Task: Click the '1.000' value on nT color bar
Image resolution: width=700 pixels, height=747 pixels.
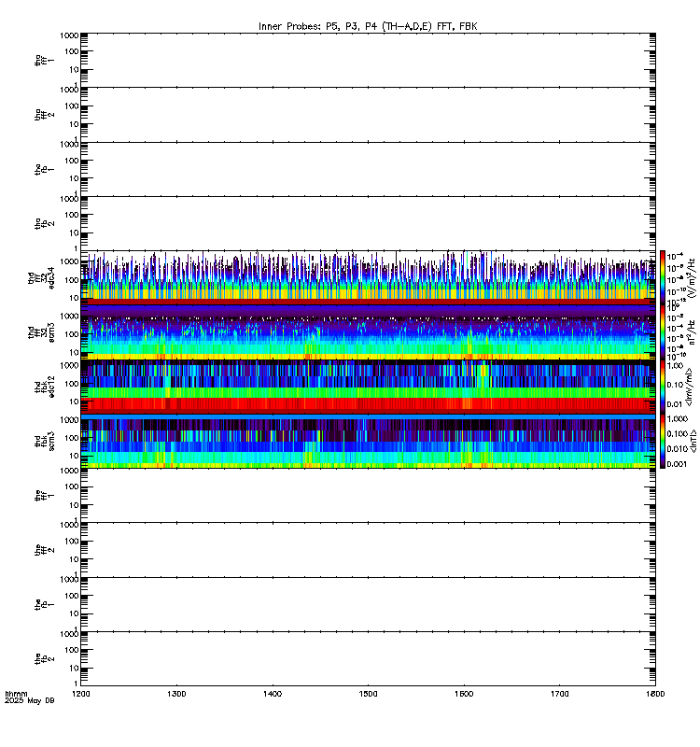Action: tap(678, 418)
